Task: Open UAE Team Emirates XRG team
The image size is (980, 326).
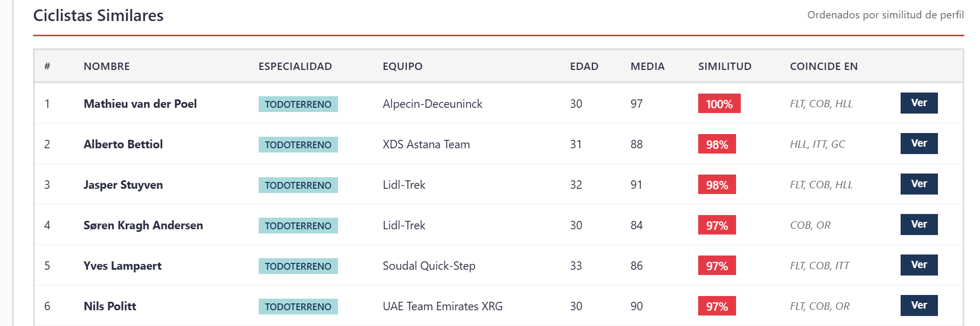Action: click(443, 306)
